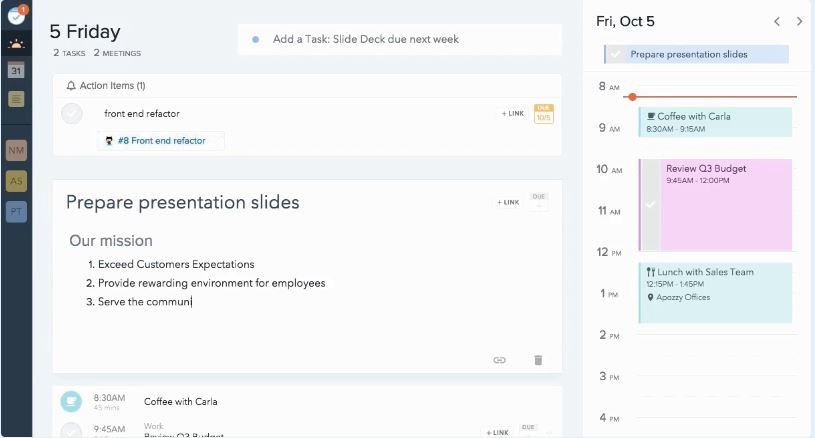Open the due date box showing 10/5
The image size is (815, 438).
[x=543, y=113]
